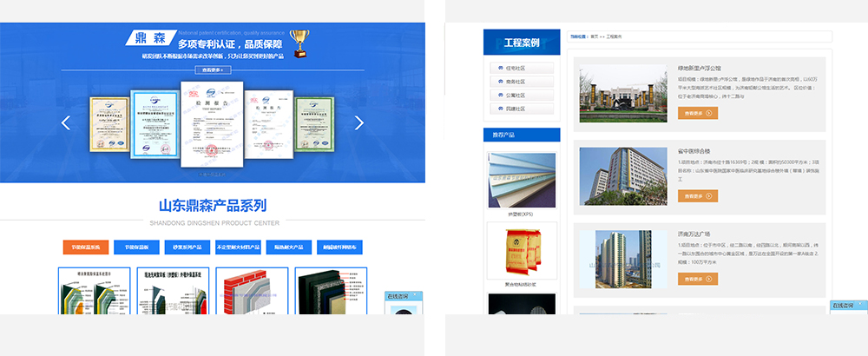Open the 商务社区 category in sidebar
868x356 pixels.
(x=522, y=82)
